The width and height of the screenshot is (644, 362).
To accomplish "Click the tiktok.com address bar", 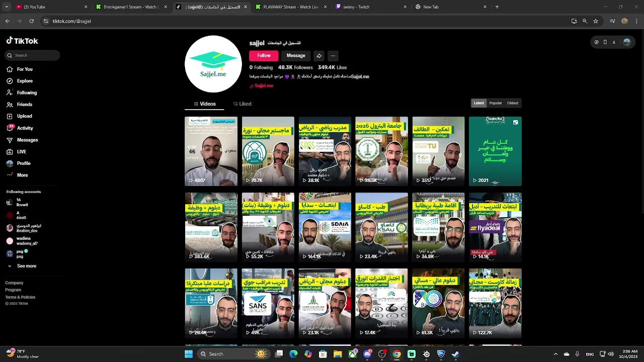I will coord(302,21).
